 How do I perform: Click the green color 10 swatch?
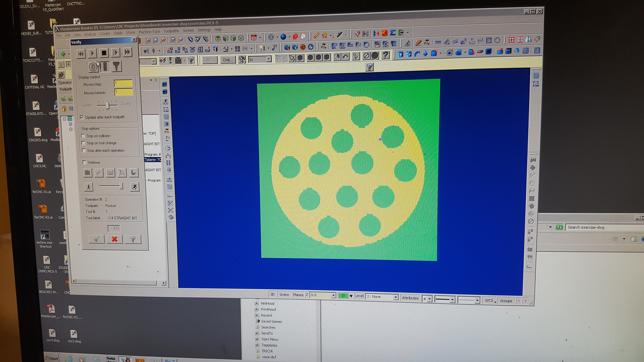pos(343,295)
